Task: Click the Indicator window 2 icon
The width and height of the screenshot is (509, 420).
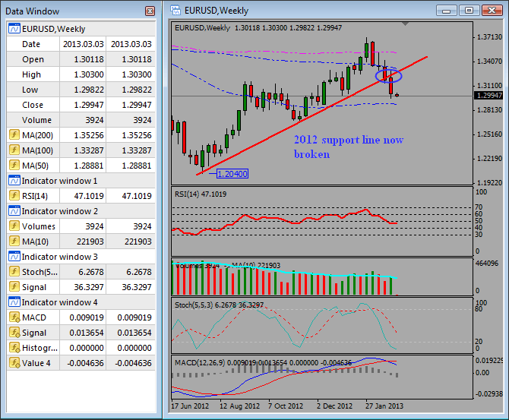Action: click(x=14, y=211)
